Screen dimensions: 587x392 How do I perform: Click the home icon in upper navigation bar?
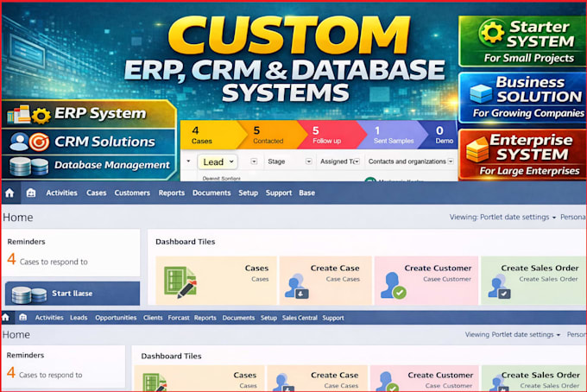pos(9,193)
